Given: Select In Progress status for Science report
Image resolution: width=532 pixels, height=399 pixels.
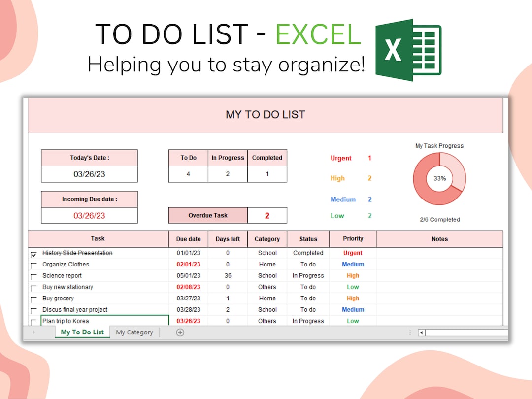Looking at the screenshot, I should [x=308, y=275].
